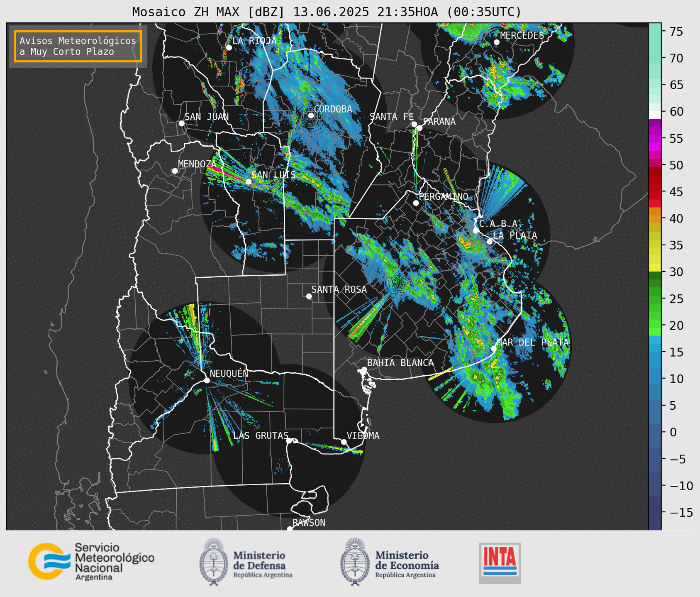Screen dimensions: 700x597
Task: Click the Avisos Meteorológicos a Muy Corto Plazo button
Action: point(78,46)
